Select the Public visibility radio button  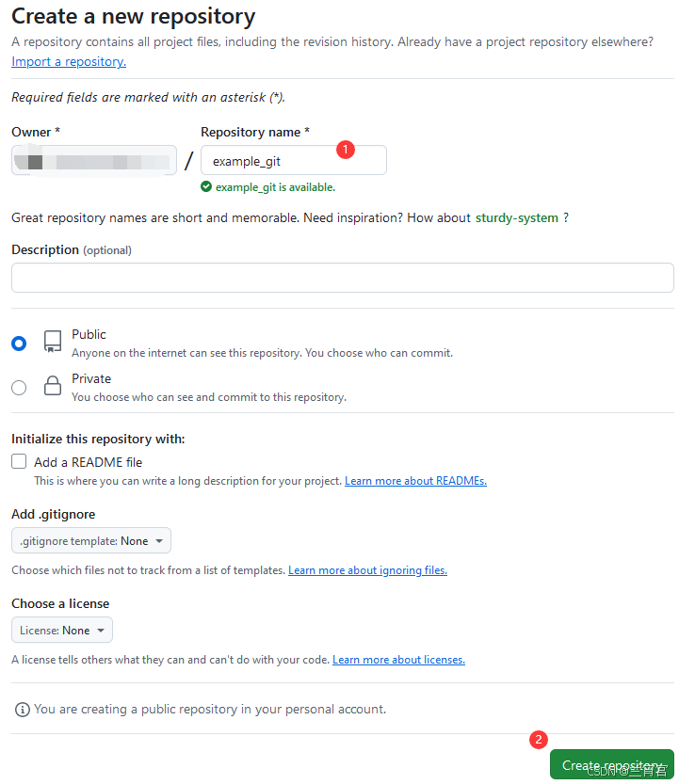pyautogui.click(x=19, y=344)
